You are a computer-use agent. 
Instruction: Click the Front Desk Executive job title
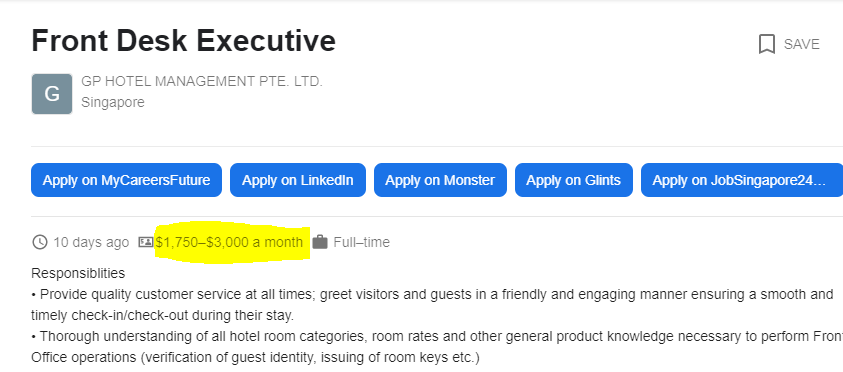[183, 41]
